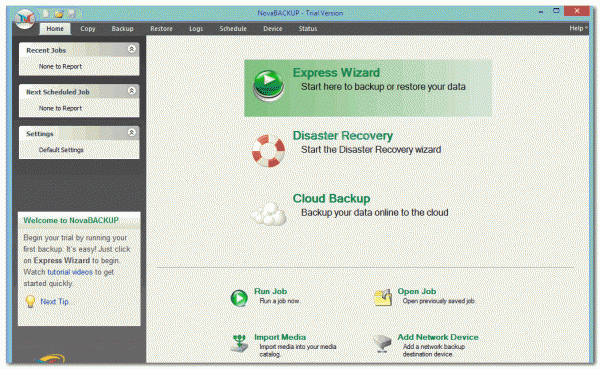The width and height of the screenshot is (600, 369).
Task: Open the Restore tab
Action: point(161,29)
